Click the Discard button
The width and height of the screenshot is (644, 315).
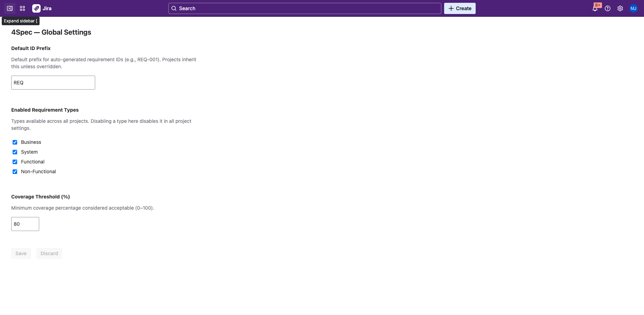click(x=49, y=253)
